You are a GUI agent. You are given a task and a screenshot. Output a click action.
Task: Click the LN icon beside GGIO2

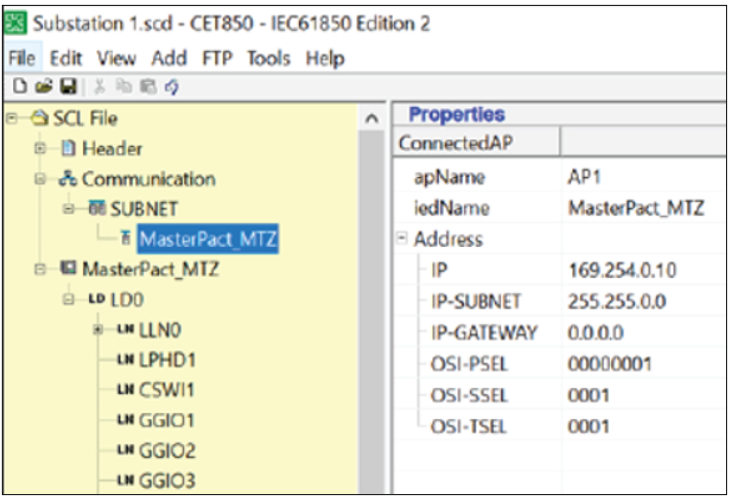(x=125, y=450)
